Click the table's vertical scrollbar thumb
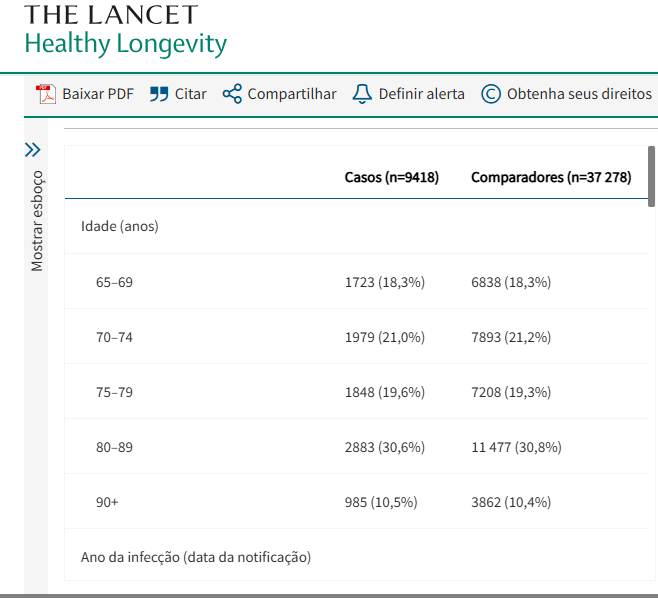 pyautogui.click(x=651, y=176)
